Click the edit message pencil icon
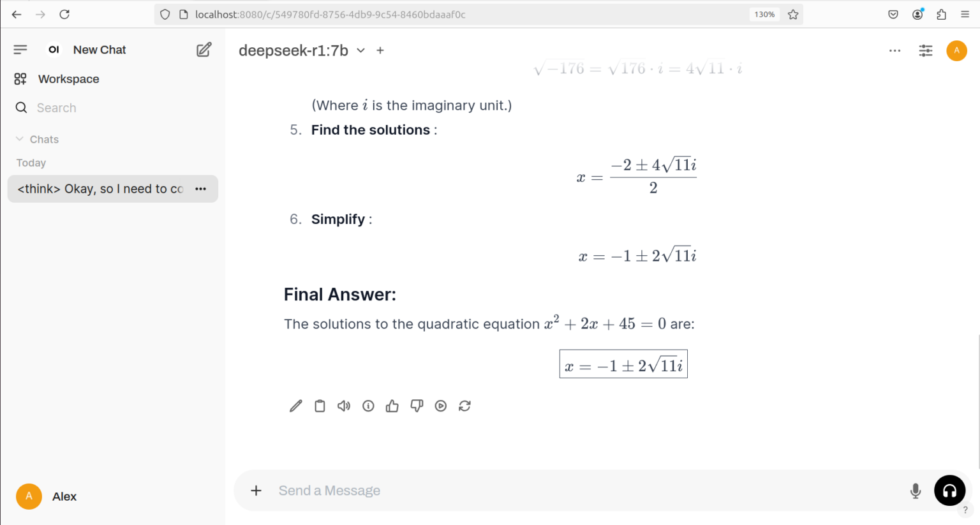Viewport: 980px width, 525px height. [x=296, y=406]
